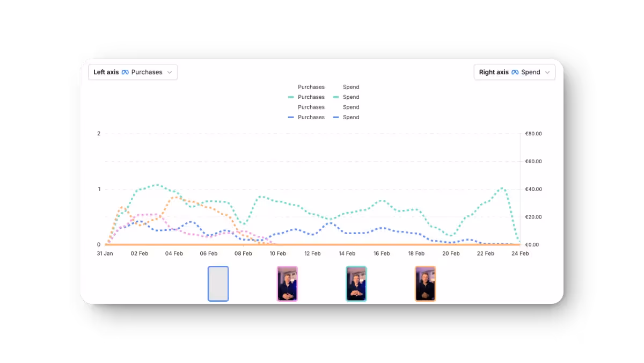Click the €20.00 right axis value

[533, 217]
